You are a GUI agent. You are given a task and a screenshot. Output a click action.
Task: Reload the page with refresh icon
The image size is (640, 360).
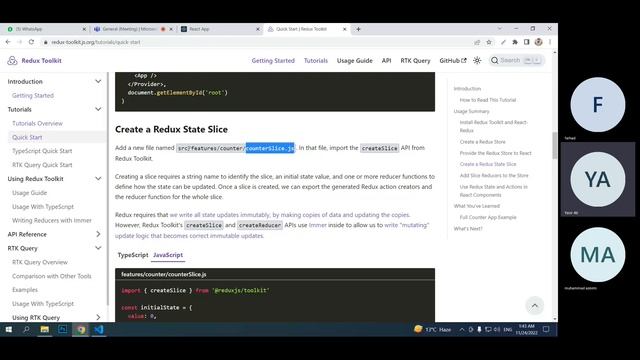31,42
